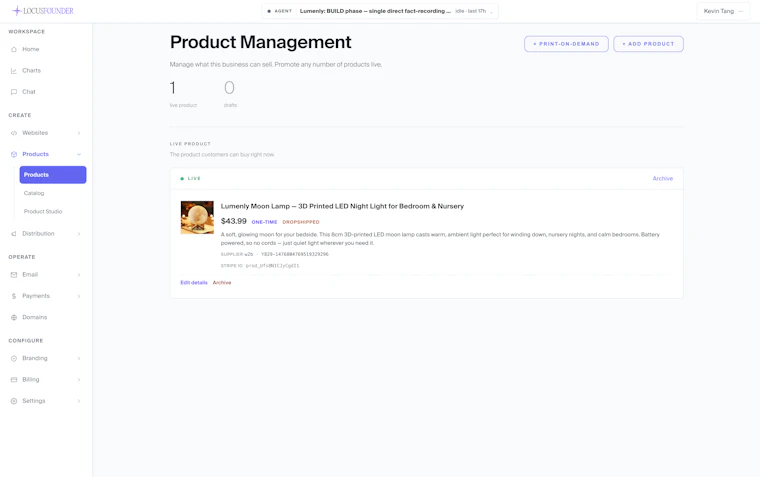This screenshot has width=760, height=477.
Task: Open the Kevin Tang account menu
Action: point(723,11)
